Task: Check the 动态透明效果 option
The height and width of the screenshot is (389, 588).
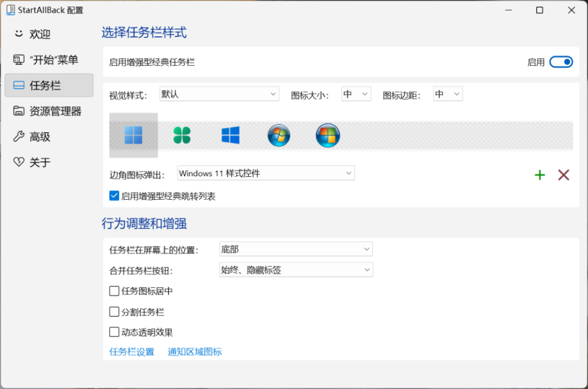Action: [115, 332]
